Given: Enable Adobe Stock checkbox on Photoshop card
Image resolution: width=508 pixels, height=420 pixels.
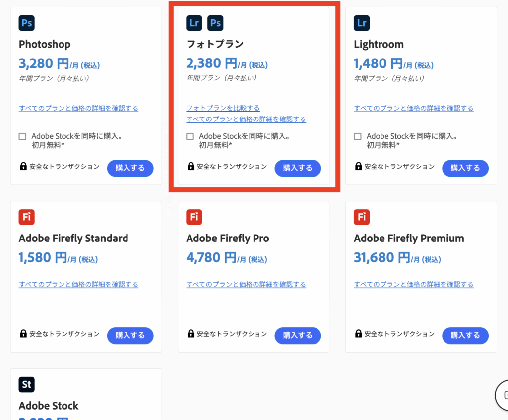Looking at the screenshot, I should (x=23, y=136).
